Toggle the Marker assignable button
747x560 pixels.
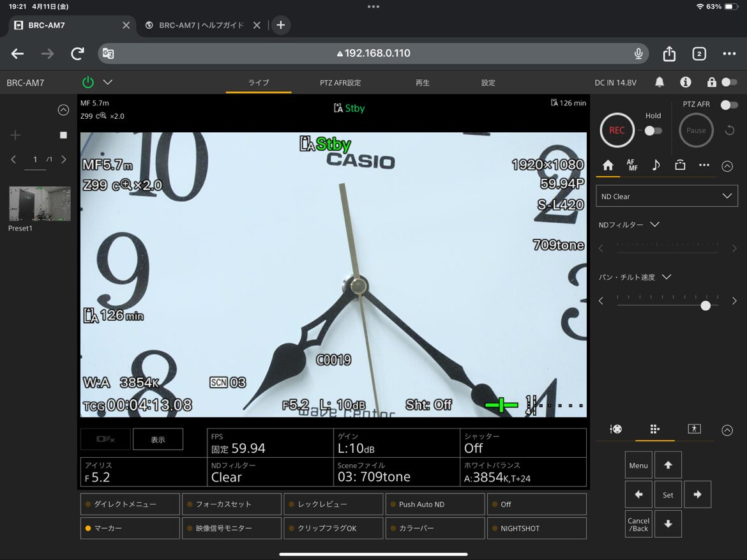click(130, 528)
